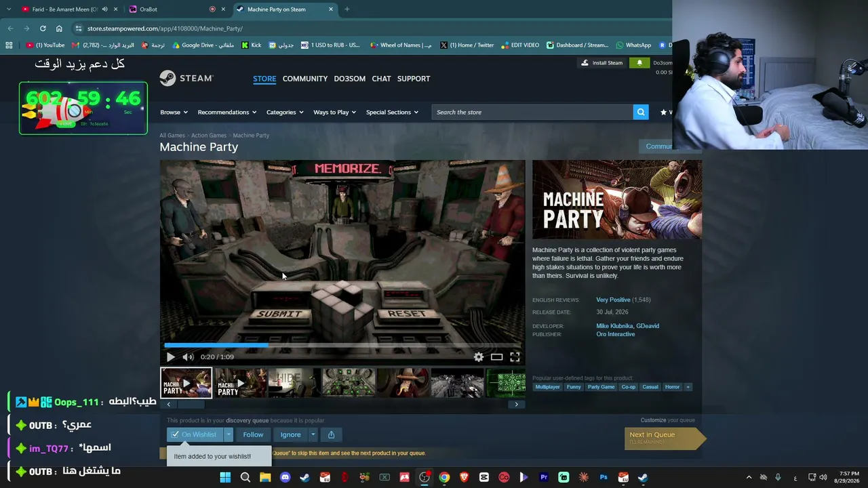
Task: Click the Install Steam button
Action: click(x=602, y=63)
